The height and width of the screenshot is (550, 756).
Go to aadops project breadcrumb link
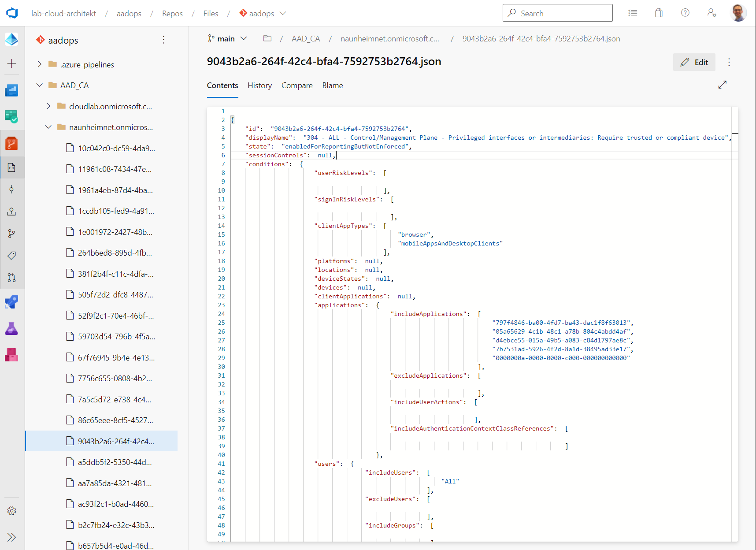click(x=129, y=14)
